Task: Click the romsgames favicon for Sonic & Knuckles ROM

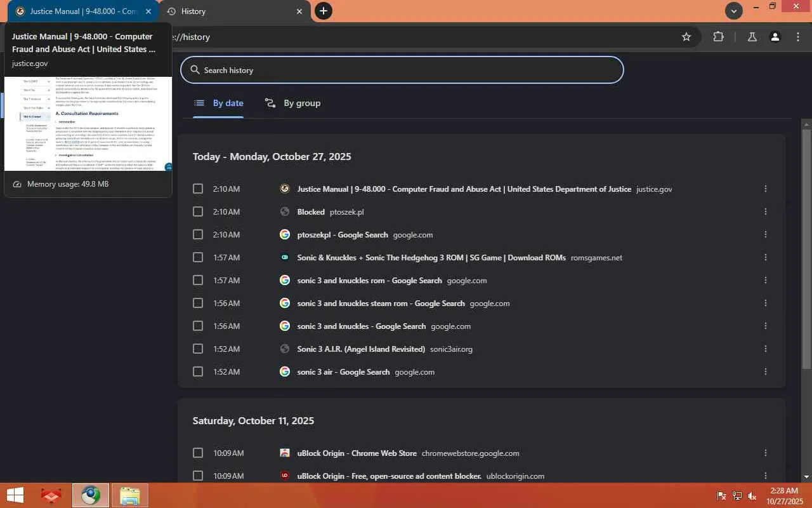Action: point(285,257)
